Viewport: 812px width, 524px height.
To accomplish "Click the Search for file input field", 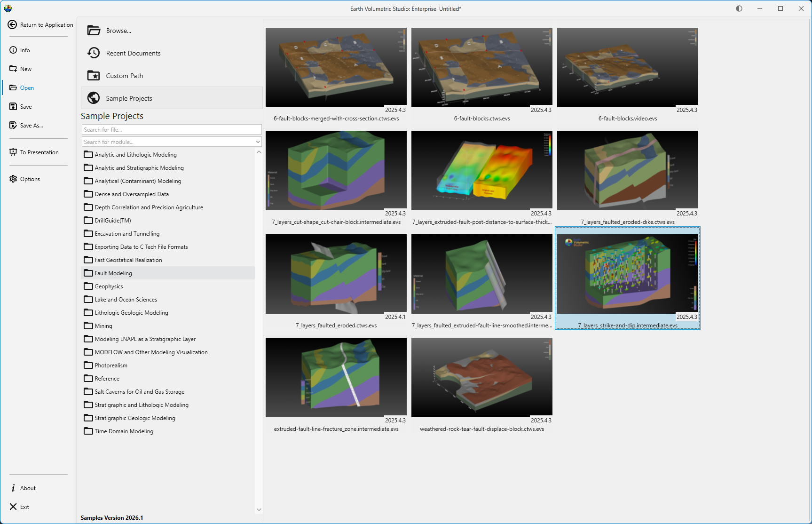I will tap(171, 130).
